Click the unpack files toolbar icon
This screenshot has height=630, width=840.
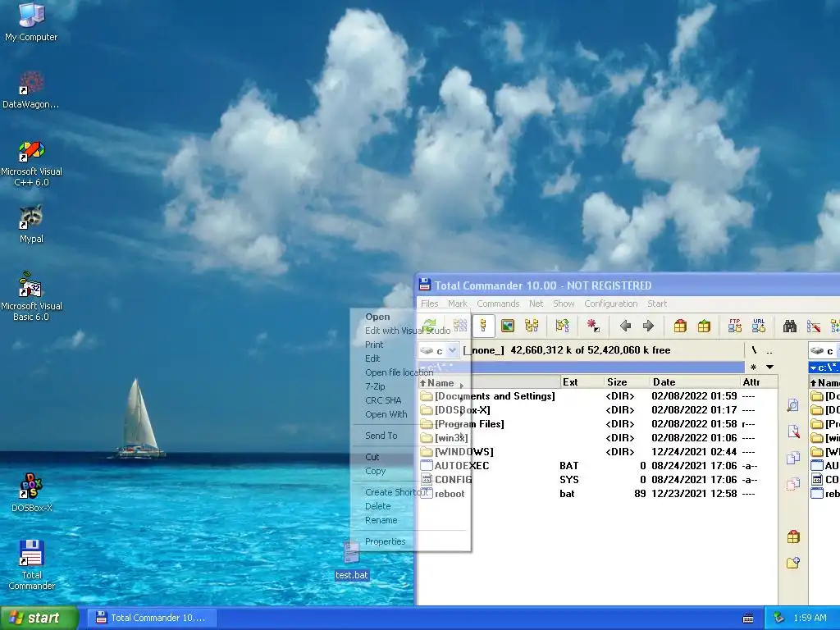click(704, 326)
